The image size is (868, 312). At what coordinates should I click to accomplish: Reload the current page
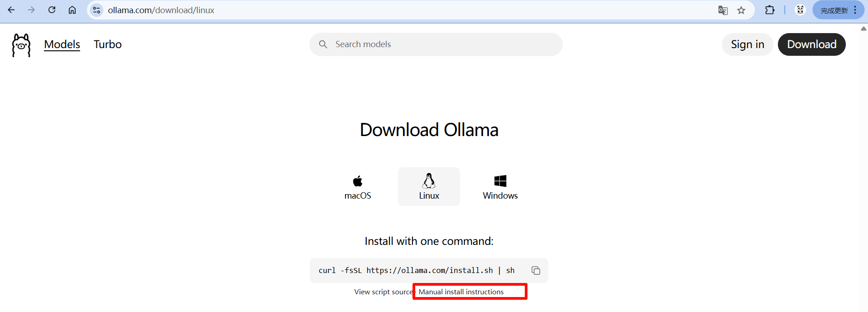click(52, 10)
